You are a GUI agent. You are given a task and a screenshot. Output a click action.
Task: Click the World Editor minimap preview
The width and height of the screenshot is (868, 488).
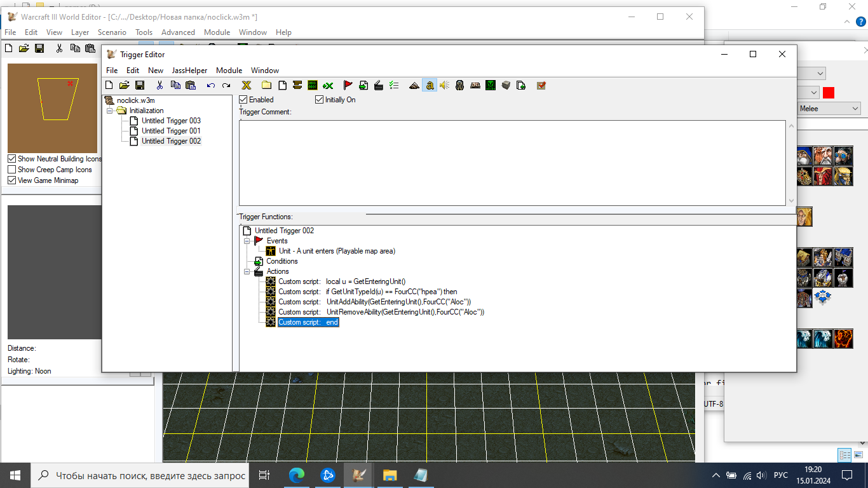(52, 108)
